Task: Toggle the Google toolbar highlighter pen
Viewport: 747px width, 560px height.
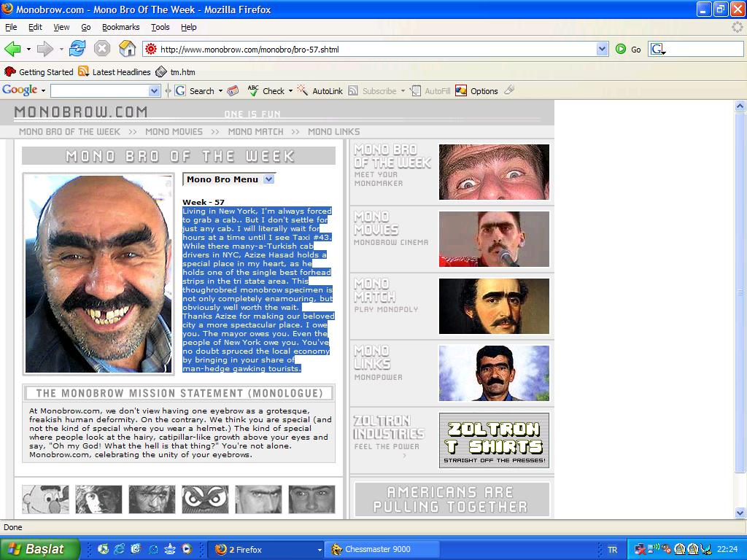Action: point(509,90)
